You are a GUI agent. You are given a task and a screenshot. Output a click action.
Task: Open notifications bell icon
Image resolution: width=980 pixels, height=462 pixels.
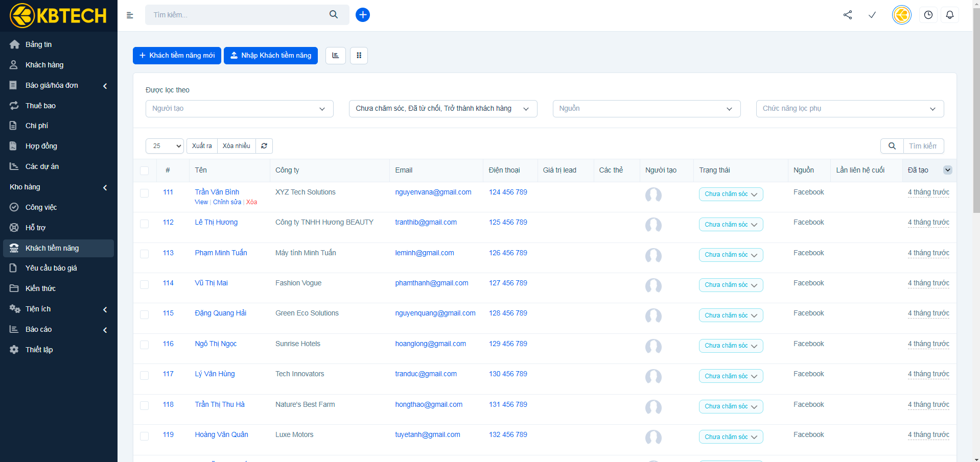(x=949, y=15)
